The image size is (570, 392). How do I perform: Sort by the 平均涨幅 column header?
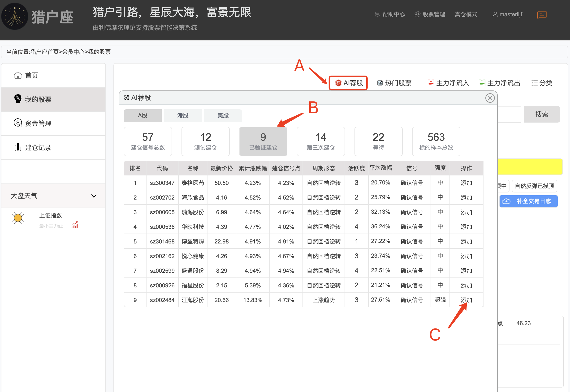(380, 168)
